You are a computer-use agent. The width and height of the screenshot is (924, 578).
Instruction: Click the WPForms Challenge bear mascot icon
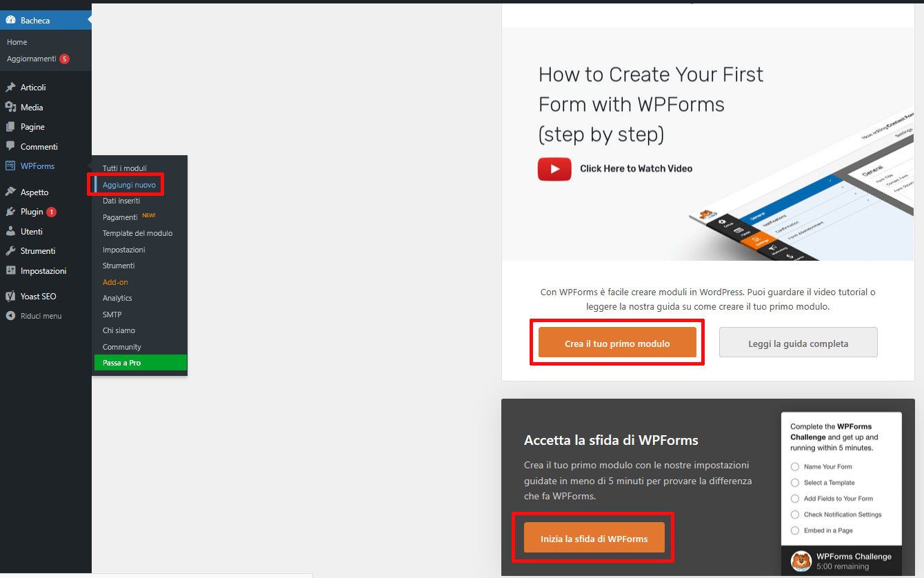pyautogui.click(x=801, y=561)
